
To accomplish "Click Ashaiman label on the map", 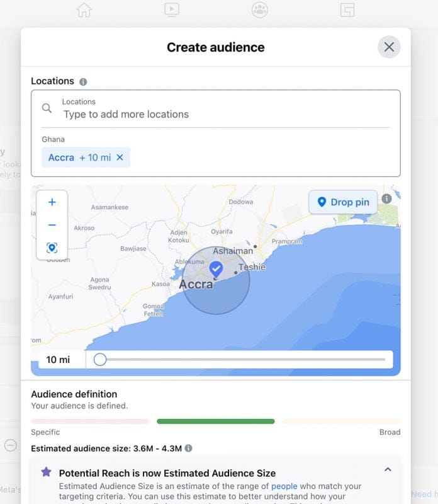I will coord(233,251).
